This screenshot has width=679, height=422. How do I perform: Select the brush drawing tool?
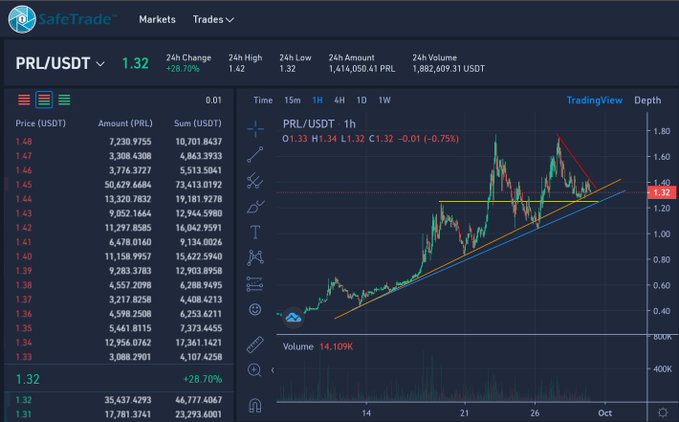tap(255, 206)
